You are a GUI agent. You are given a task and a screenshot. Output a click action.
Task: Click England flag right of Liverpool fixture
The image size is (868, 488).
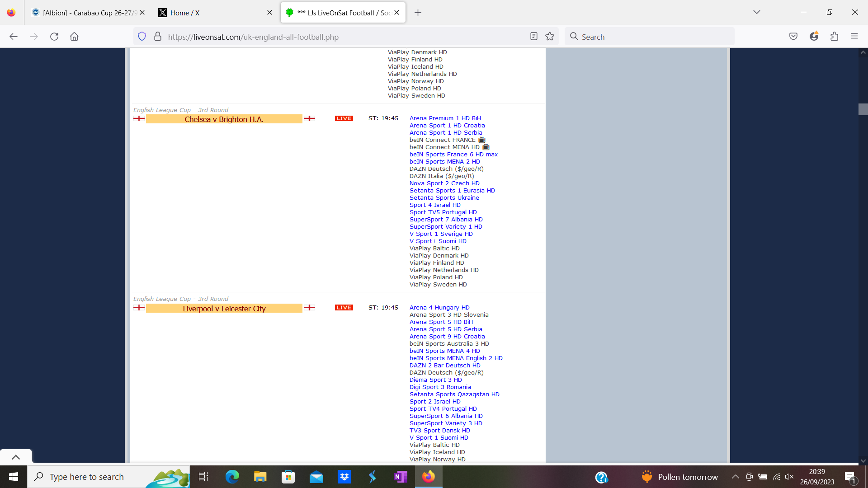(310, 308)
